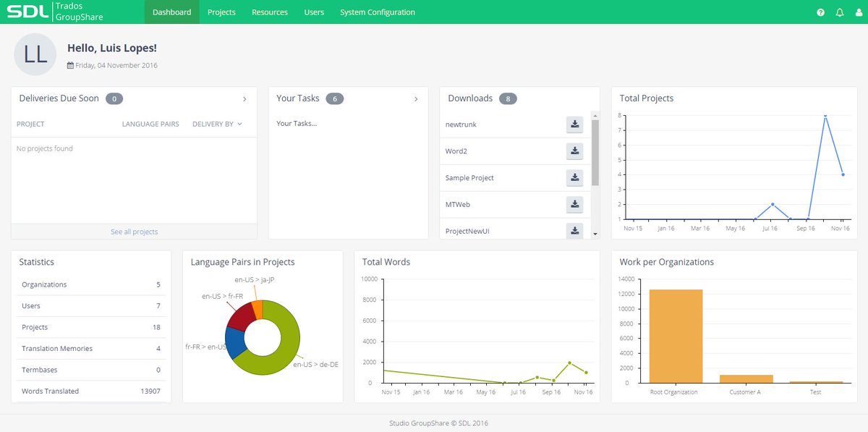
Task: Sort by the PROJECT column header
Action: [x=30, y=124]
